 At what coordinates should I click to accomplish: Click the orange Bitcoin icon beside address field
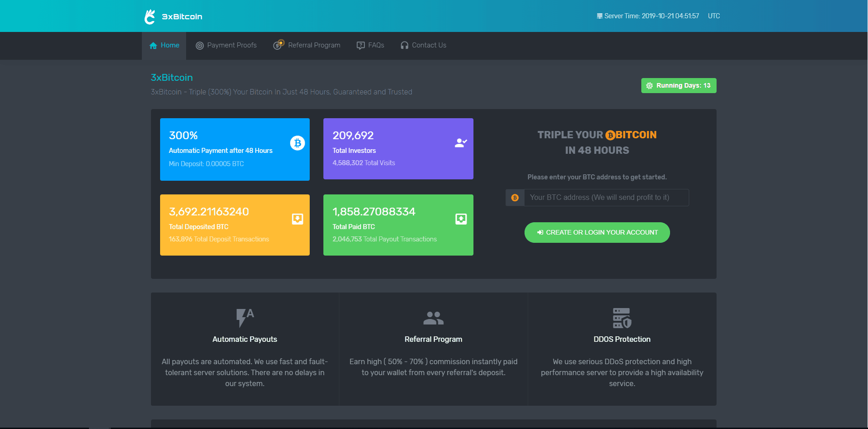click(515, 198)
